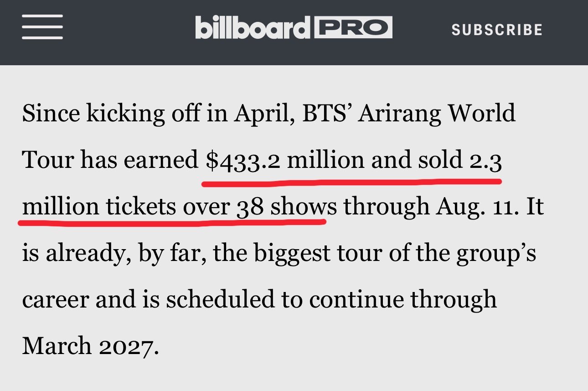Click the PRO badge beside billboard
Viewport: 588px width, 391px height.
coord(352,28)
